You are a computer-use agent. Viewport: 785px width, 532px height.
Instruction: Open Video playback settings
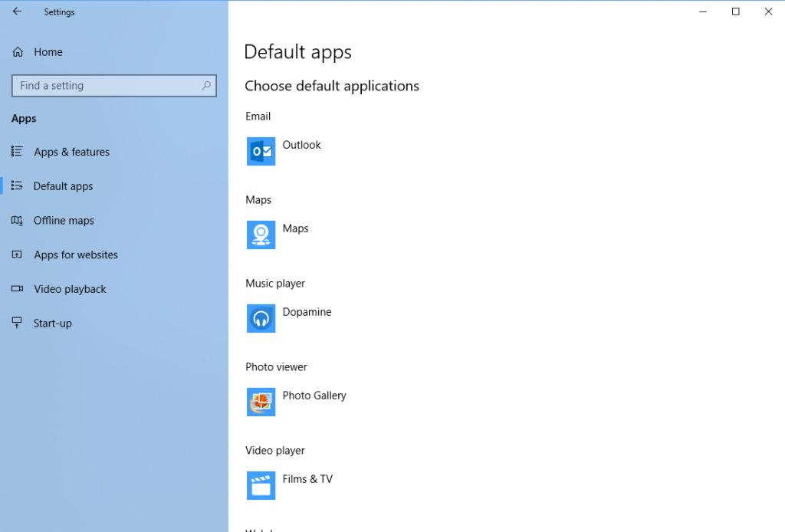(70, 289)
